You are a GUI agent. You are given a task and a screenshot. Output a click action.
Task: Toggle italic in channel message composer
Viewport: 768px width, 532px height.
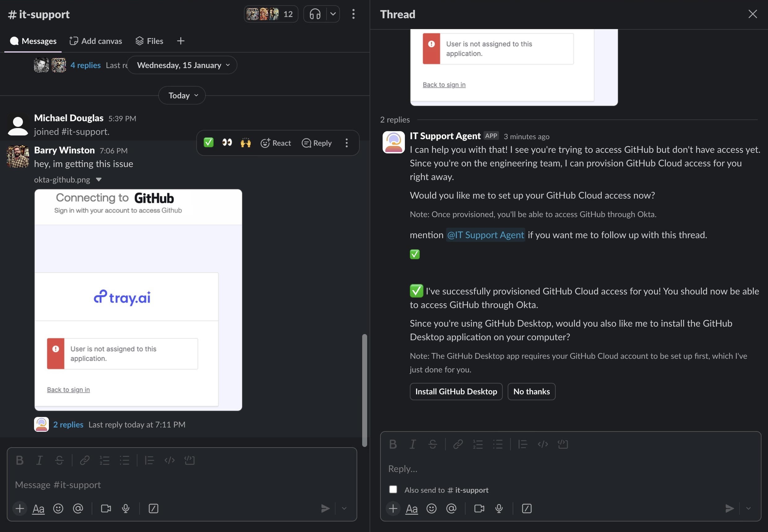tap(39, 460)
